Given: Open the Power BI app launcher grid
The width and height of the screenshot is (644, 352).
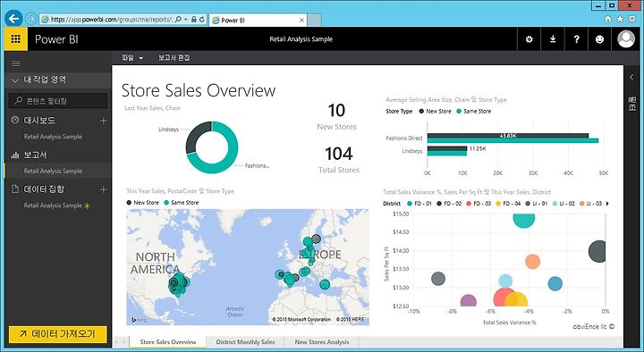Looking at the screenshot, I should pos(15,39).
